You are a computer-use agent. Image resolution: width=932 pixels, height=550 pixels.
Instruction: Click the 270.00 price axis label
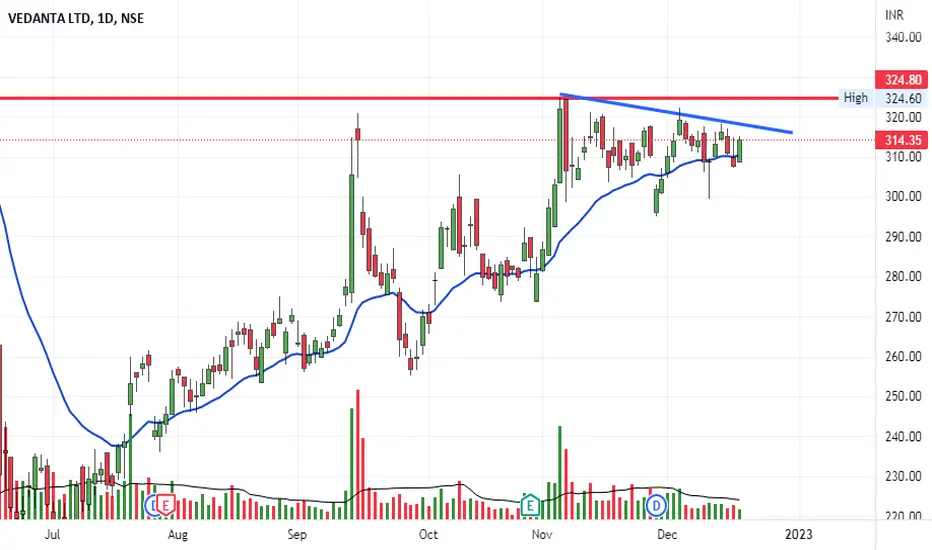coord(903,317)
